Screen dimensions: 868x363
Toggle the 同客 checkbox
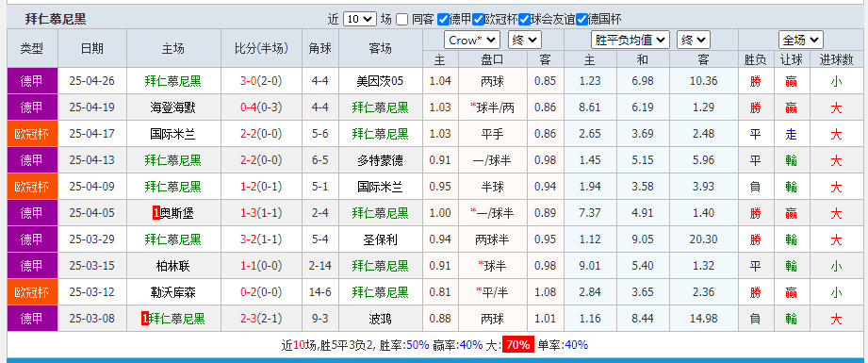(402, 20)
